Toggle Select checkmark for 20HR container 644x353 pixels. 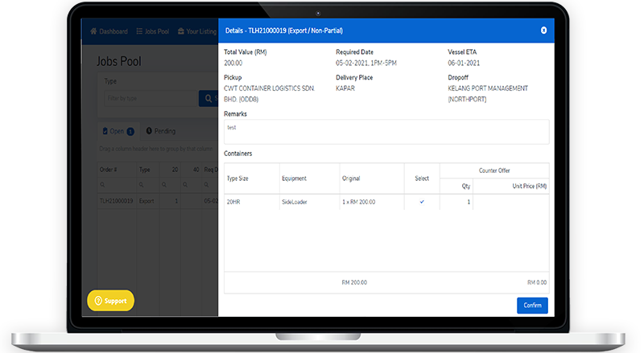(x=422, y=202)
